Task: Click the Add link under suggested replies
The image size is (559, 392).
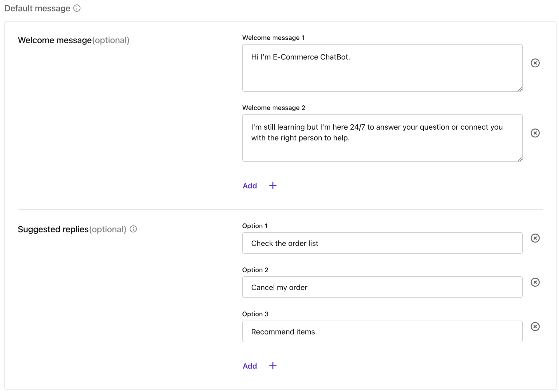Action: [250, 366]
